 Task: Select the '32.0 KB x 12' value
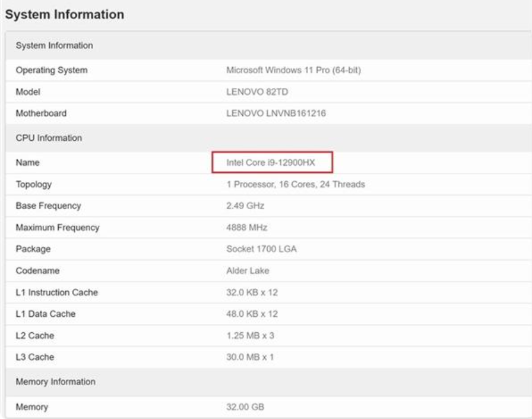tap(252, 292)
